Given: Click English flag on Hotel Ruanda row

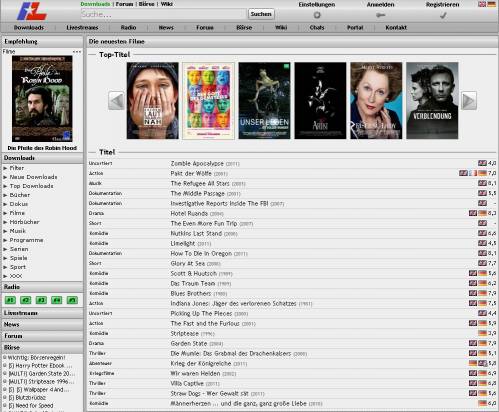Looking at the screenshot, I should [473, 213].
